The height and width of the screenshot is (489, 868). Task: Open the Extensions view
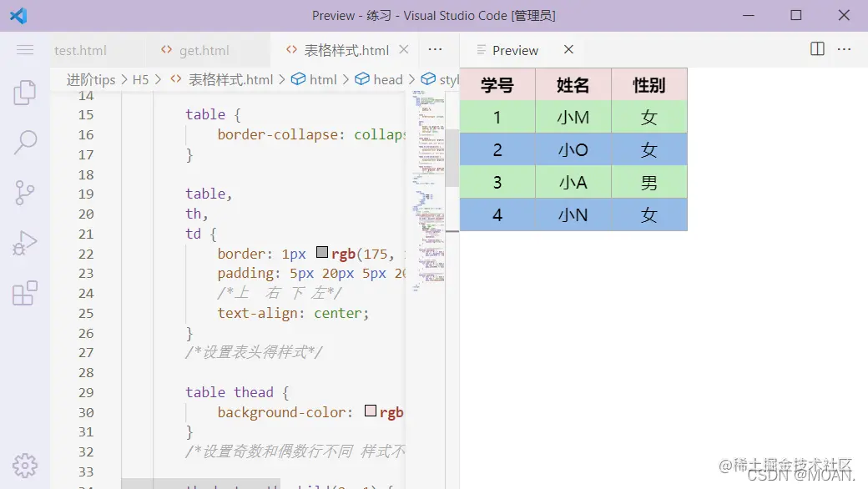click(x=25, y=293)
